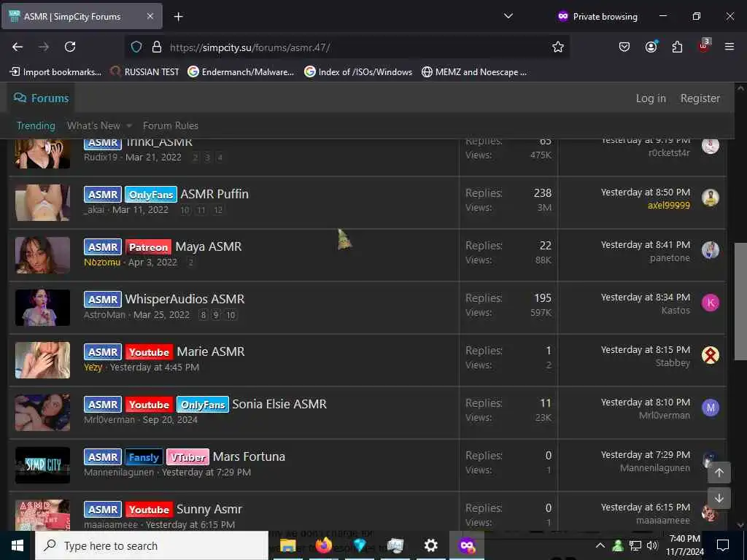Open a new tab with plus button
The width and height of the screenshot is (747, 560).
tap(178, 17)
